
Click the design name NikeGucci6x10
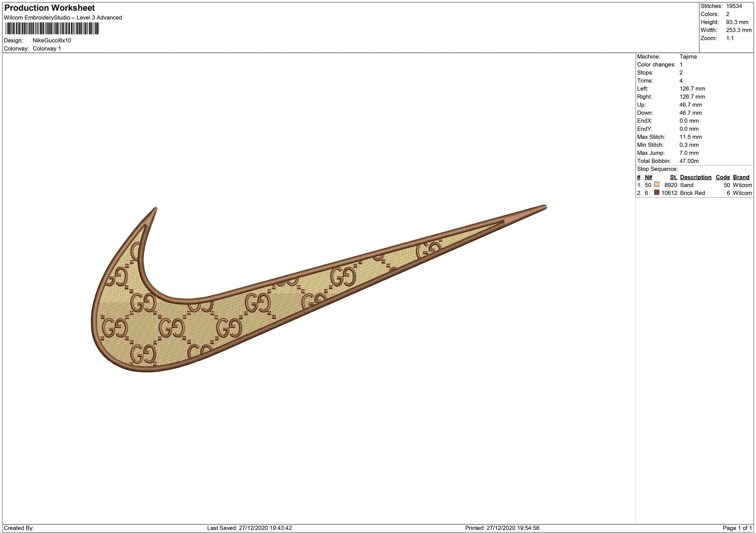point(52,40)
